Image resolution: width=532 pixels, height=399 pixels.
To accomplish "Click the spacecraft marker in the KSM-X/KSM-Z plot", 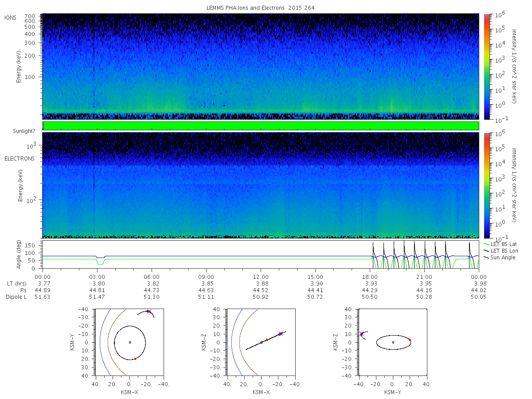I will (x=280, y=333).
